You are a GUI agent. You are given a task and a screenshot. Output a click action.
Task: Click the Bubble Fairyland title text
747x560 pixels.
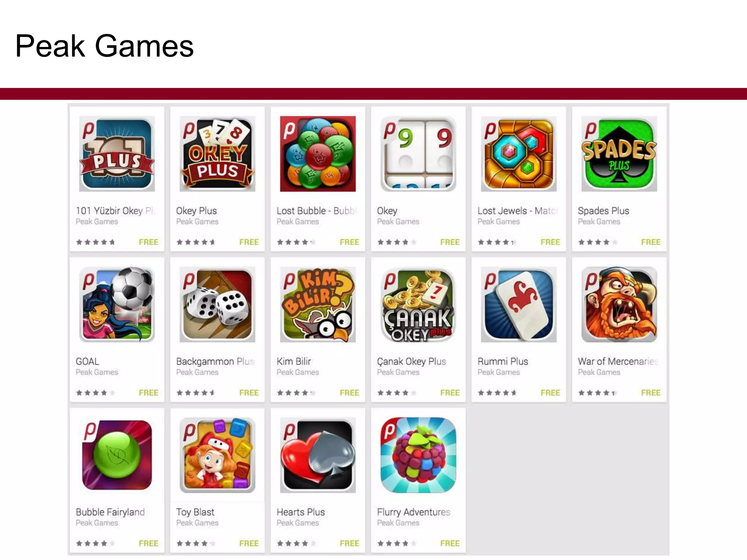click(x=110, y=512)
